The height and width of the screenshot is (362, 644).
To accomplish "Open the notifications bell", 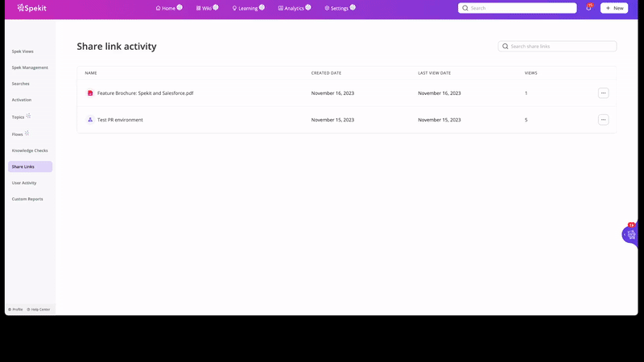I will 588,8.
